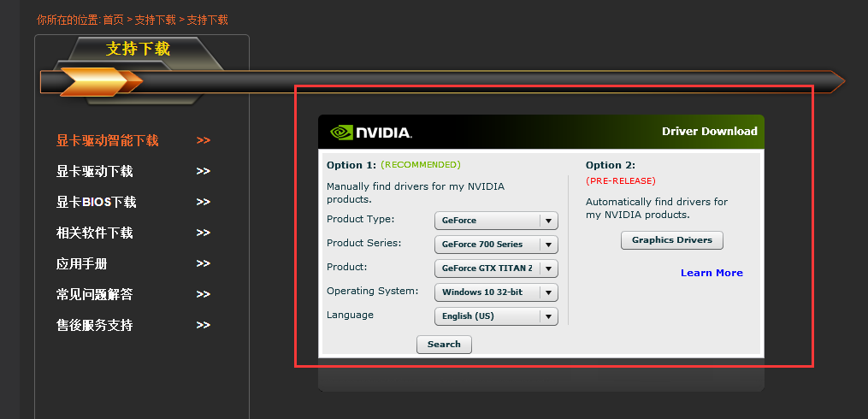This screenshot has width=868, height=419.
Task: Open the GeForce GTX TITAN product dropdown
Action: pyautogui.click(x=496, y=269)
